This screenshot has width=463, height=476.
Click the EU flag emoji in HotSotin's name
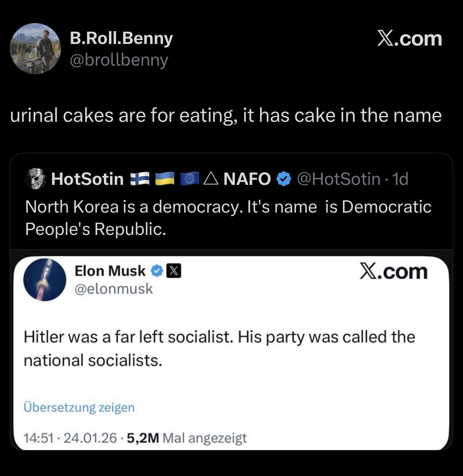(190, 179)
